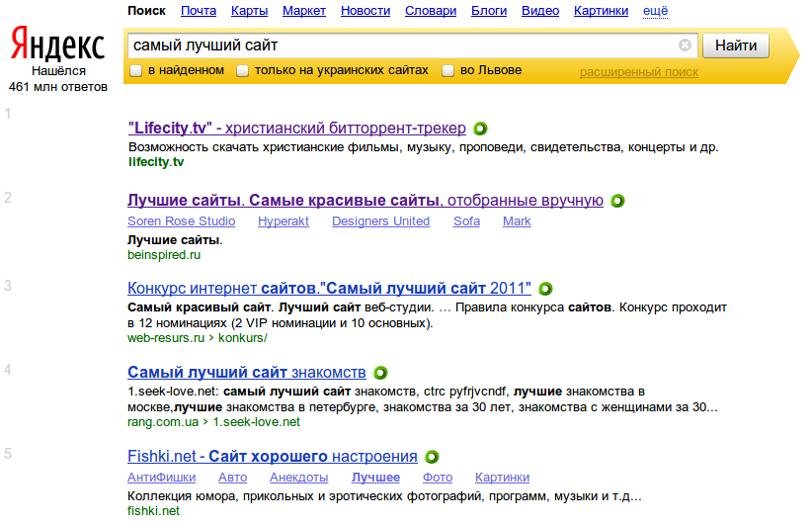Open Блоги service

[x=489, y=11]
